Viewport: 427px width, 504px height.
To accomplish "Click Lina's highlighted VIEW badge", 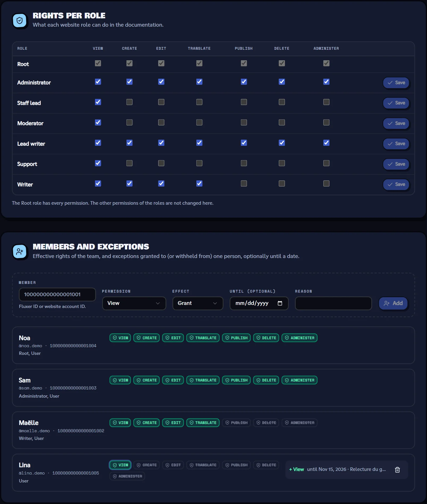I will pyautogui.click(x=120, y=465).
